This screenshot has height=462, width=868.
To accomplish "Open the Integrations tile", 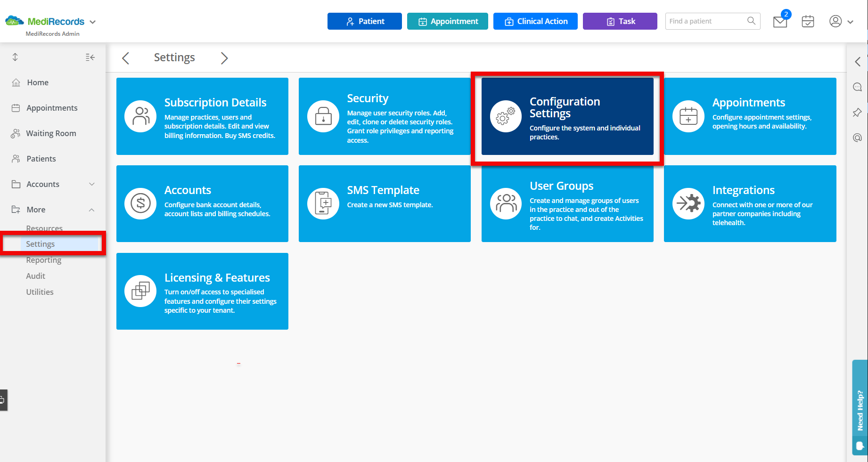I will click(750, 203).
